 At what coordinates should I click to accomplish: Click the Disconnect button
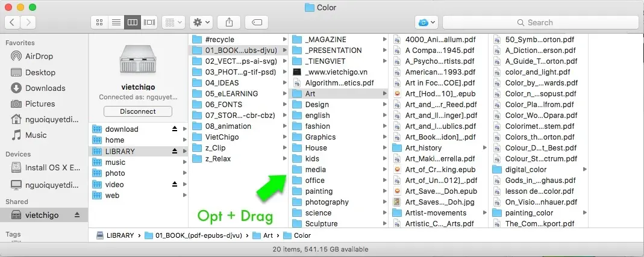click(x=137, y=111)
